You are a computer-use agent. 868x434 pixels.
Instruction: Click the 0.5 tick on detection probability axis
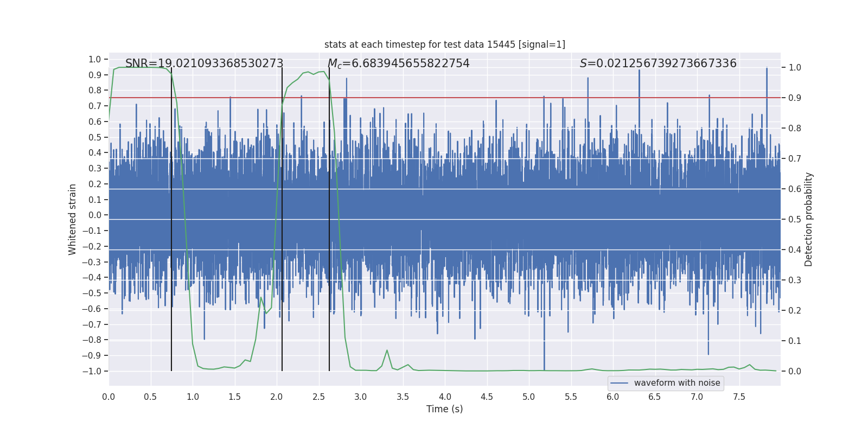795,219
